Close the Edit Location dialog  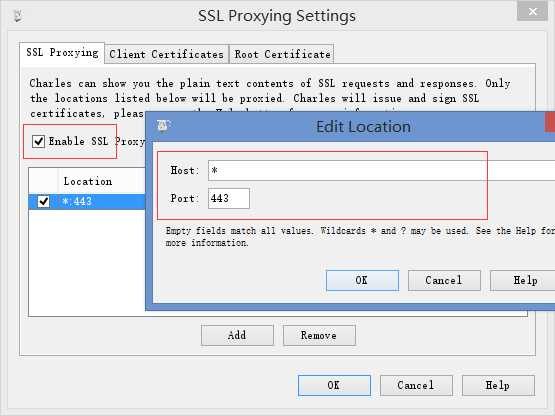point(550,122)
